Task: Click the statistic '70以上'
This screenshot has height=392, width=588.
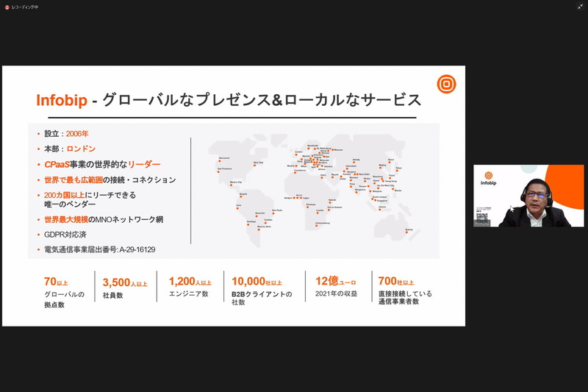Action: [x=56, y=282]
